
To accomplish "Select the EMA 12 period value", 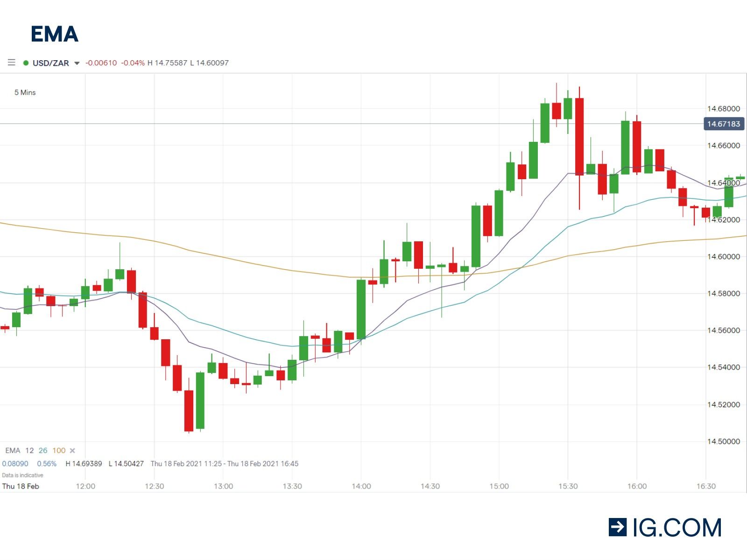I will [x=29, y=450].
